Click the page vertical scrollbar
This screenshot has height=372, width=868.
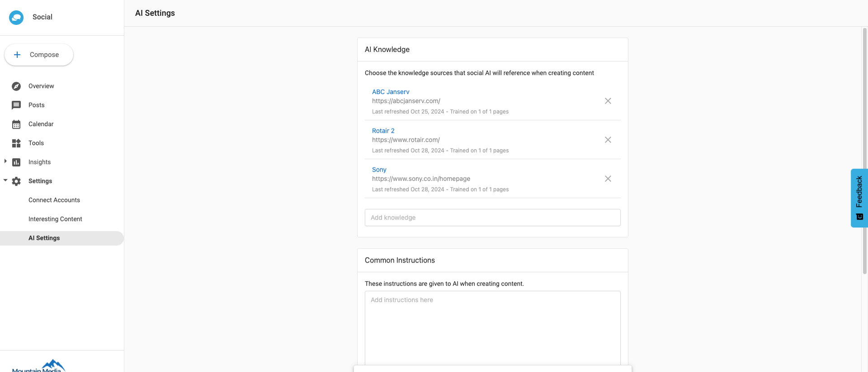[x=864, y=151]
